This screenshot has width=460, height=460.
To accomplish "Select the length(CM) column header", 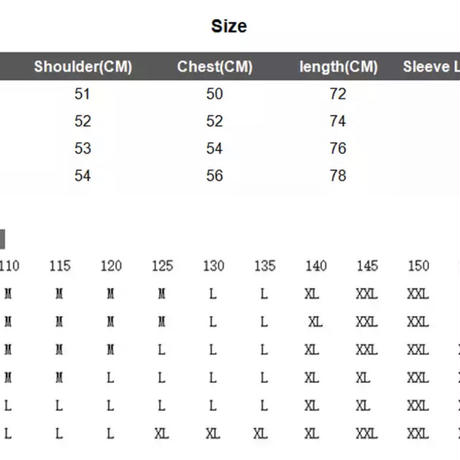I will (338, 67).
